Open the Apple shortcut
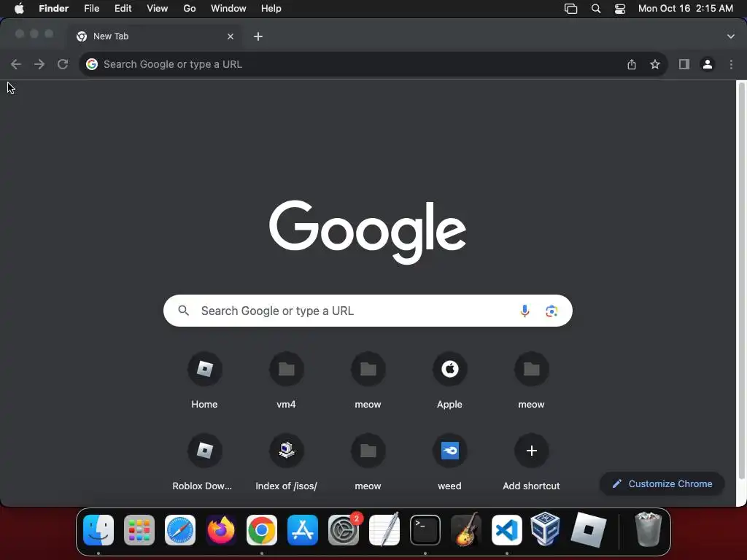Viewport: 747px width, 560px height. [449, 381]
